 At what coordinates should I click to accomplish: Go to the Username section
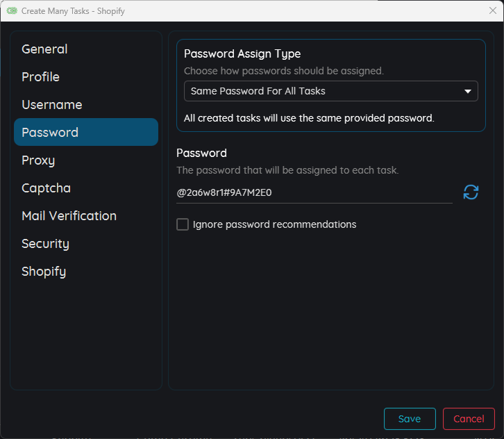tap(52, 105)
